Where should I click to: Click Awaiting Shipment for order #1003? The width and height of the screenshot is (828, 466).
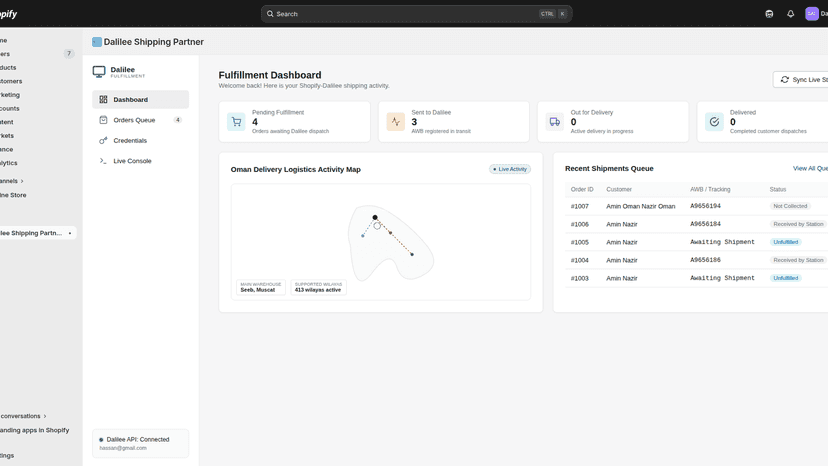(x=722, y=278)
